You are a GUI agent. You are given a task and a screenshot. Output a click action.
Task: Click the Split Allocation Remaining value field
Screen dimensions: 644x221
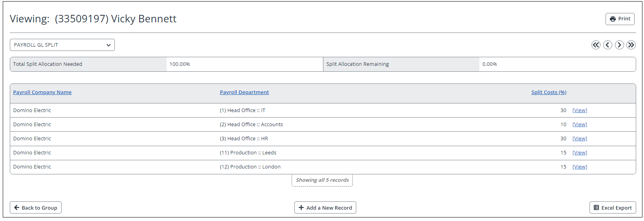pyautogui.click(x=557, y=64)
